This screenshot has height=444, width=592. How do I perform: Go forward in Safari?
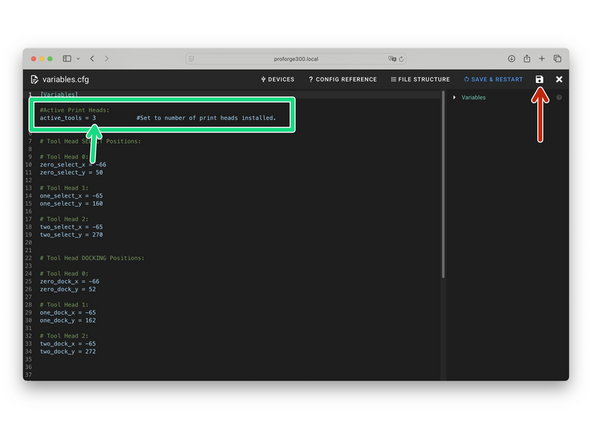click(x=106, y=59)
